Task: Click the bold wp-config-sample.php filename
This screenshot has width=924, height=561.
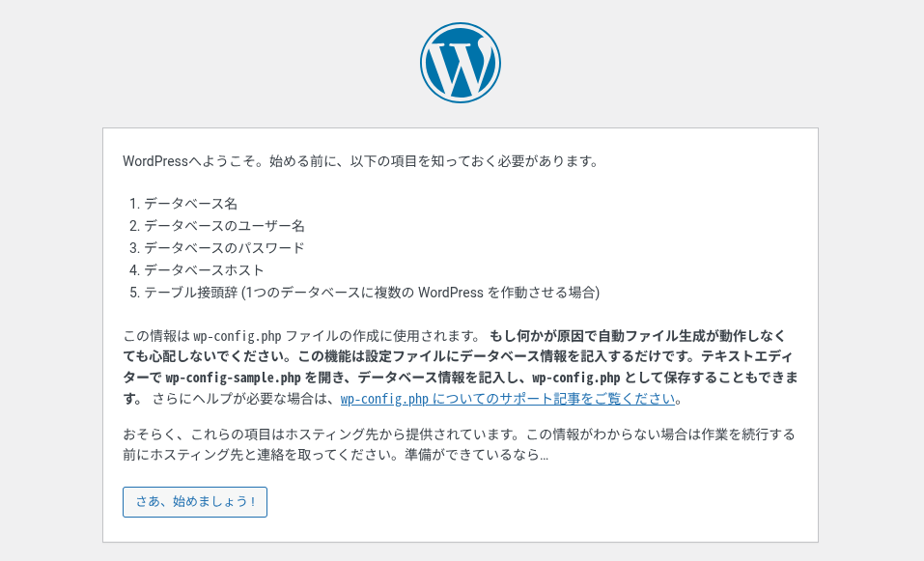Action: tap(233, 378)
